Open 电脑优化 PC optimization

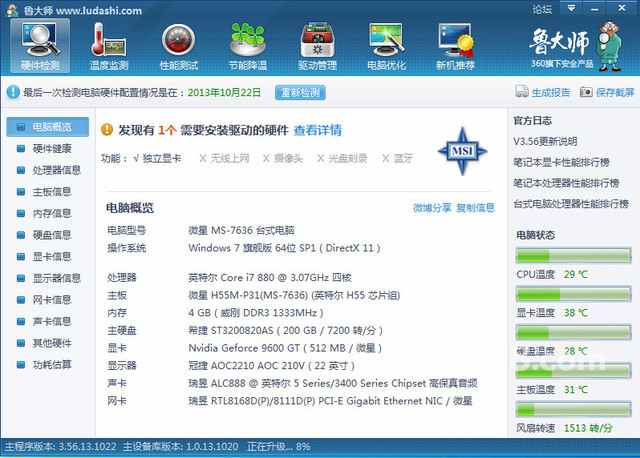point(386,46)
